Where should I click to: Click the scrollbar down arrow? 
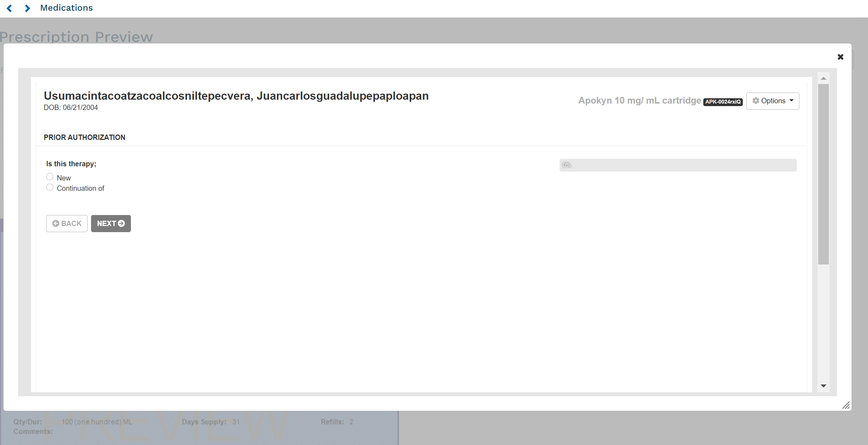coord(824,386)
